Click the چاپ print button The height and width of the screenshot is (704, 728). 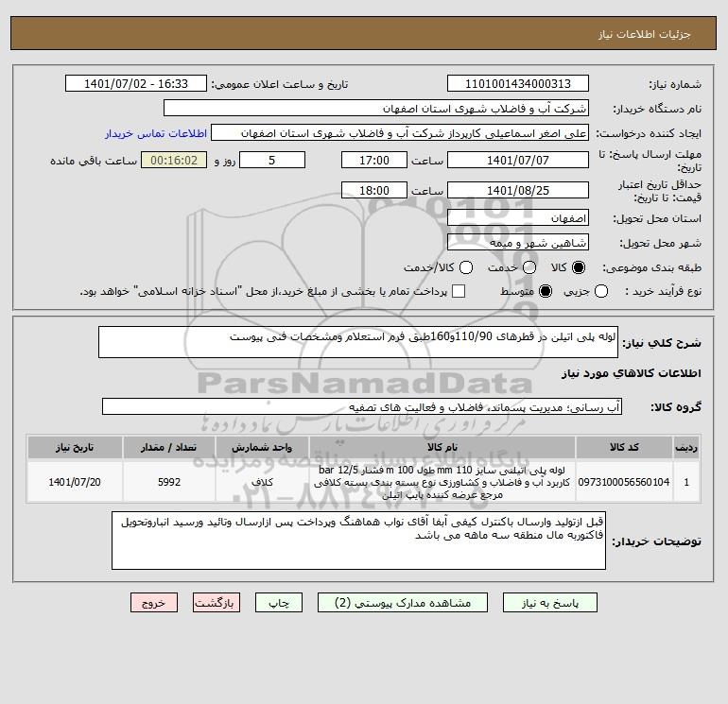tap(279, 603)
